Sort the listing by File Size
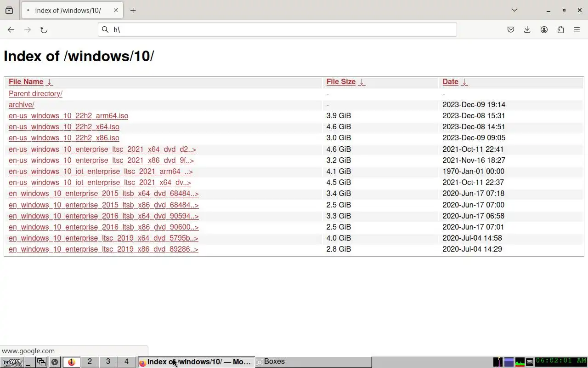The width and height of the screenshot is (588, 368). [341, 82]
